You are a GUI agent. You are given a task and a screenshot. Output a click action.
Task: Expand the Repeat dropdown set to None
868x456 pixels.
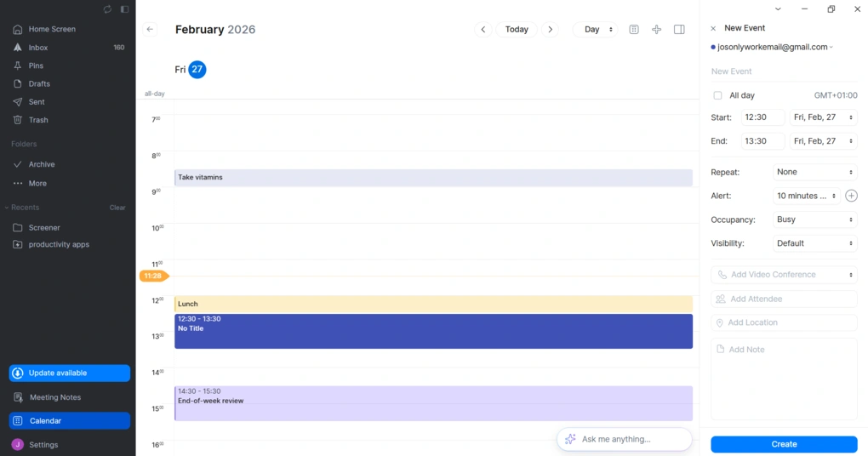(x=814, y=172)
